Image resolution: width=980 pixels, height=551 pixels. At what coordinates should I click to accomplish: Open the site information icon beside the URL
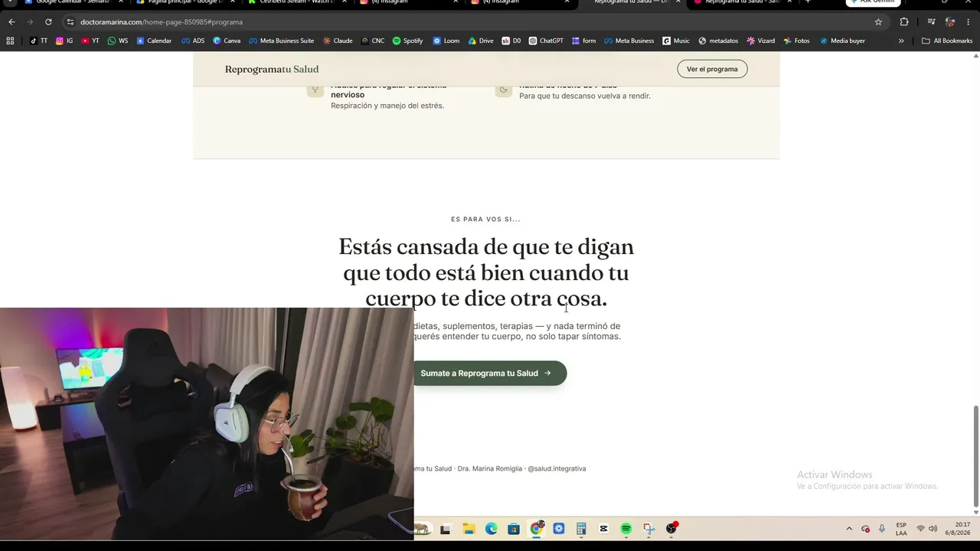click(70, 22)
